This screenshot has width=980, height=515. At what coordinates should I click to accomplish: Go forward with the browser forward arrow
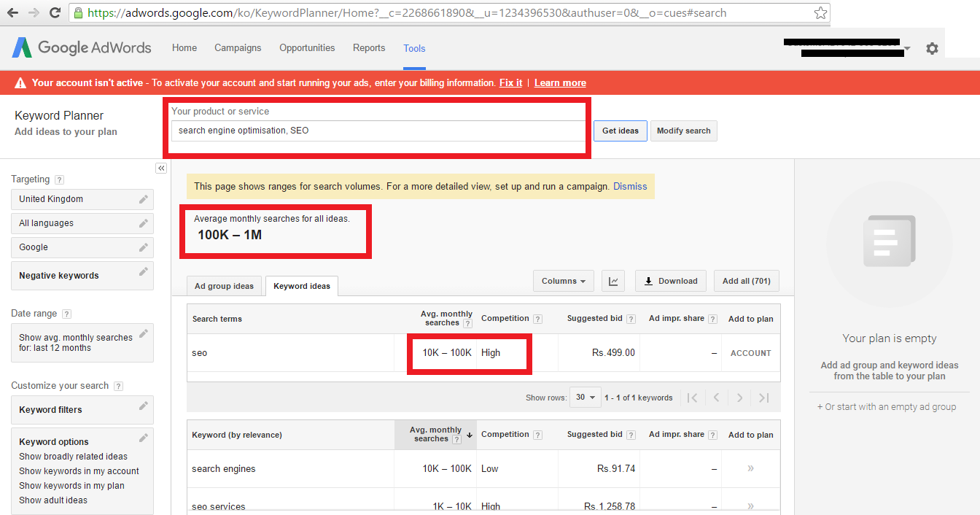pyautogui.click(x=34, y=13)
